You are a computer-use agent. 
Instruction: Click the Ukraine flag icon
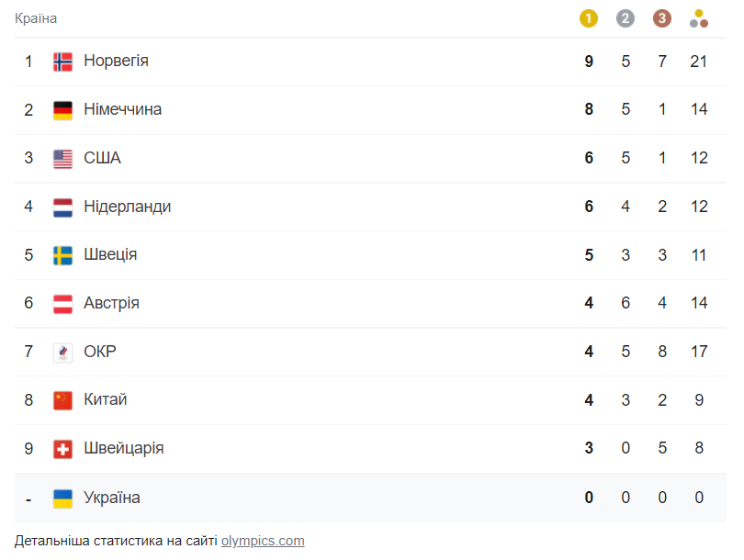pos(62,497)
